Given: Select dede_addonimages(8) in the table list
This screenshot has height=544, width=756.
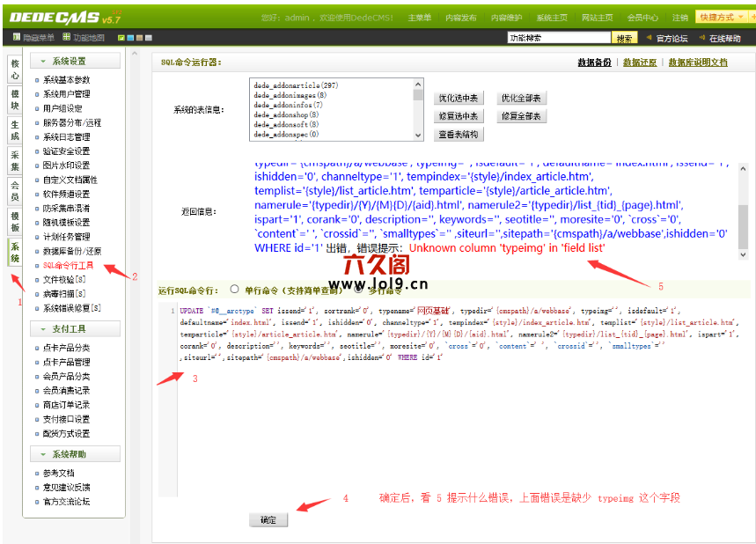Looking at the screenshot, I should pyautogui.click(x=290, y=95).
